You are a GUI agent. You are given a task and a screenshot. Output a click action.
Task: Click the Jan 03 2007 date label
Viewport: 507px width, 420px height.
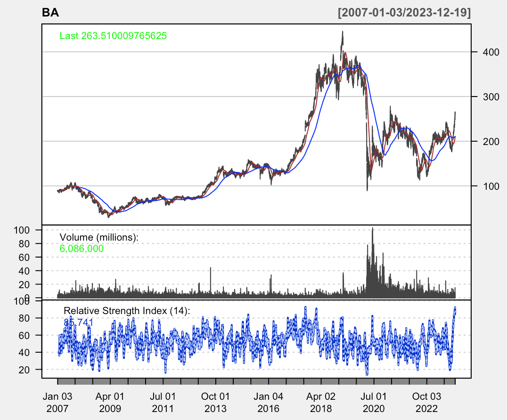point(57,403)
